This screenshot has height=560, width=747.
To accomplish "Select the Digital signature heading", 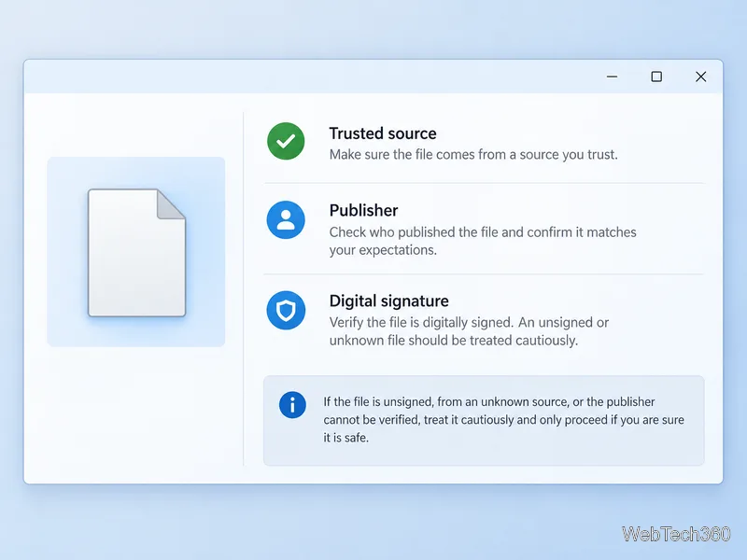I will 388,301.
